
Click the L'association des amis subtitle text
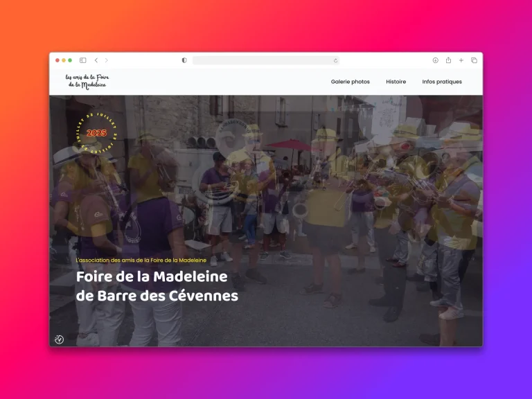[141, 260]
